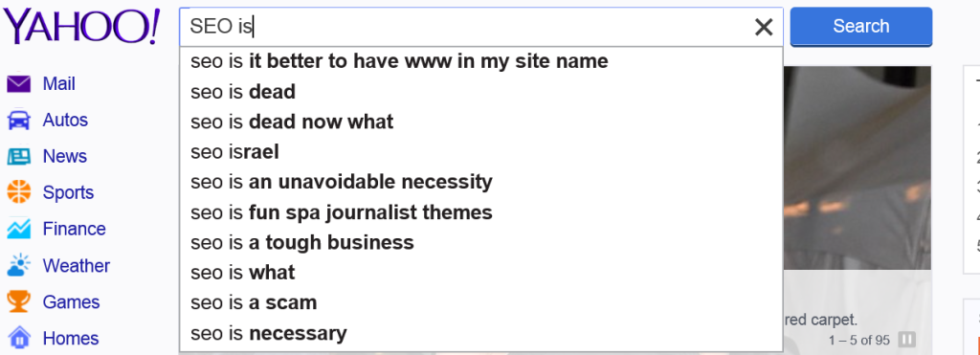Click inside the "SEO is" search field
This screenshot has height=355, width=980.
pyautogui.click(x=466, y=27)
